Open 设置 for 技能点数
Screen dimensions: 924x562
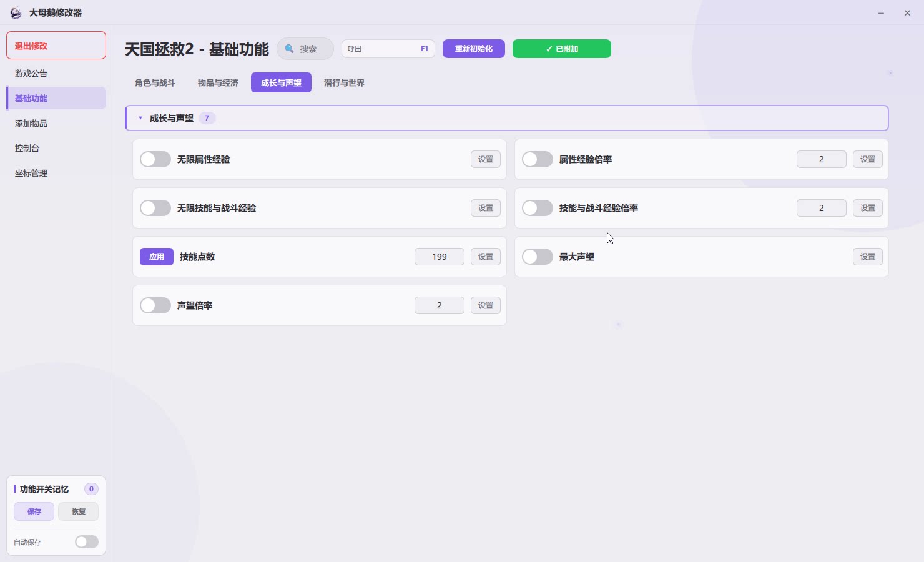pos(486,257)
